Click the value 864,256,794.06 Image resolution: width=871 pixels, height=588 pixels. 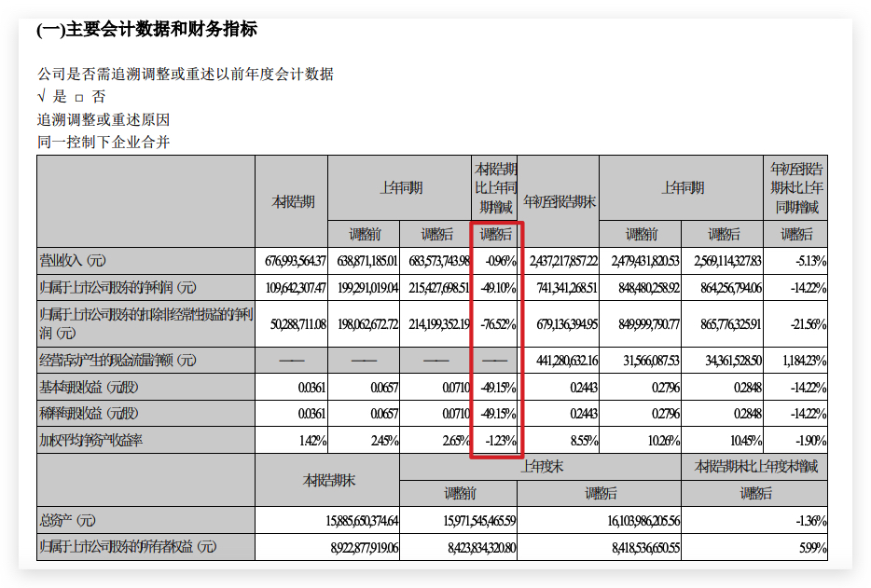[731, 288]
